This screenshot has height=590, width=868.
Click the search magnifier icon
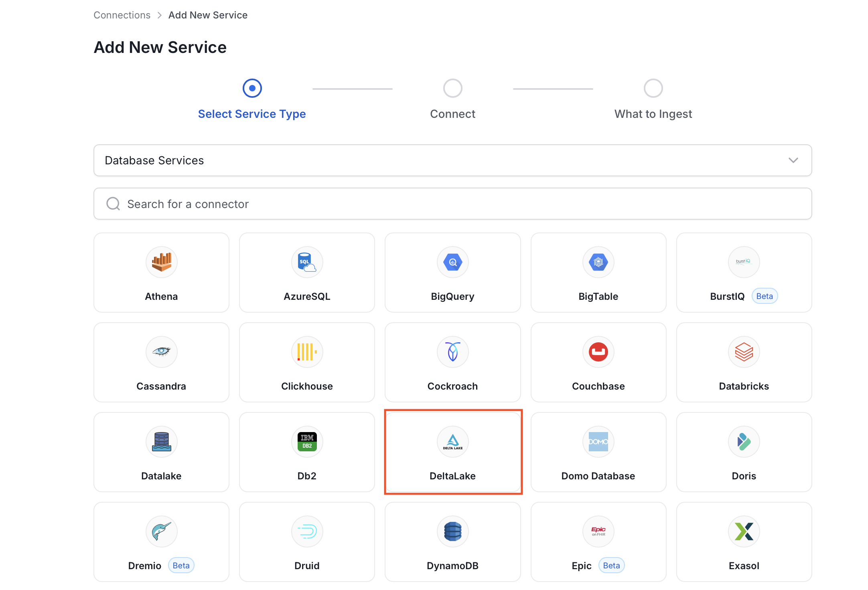point(113,204)
